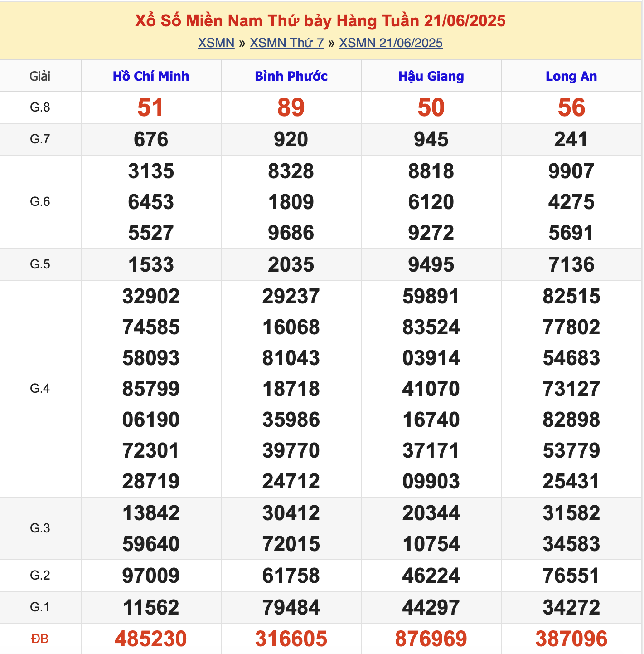Click the G.3 number 20344
Image resolution: width=644 pixels, height=654 pixels.
(431, 513)
